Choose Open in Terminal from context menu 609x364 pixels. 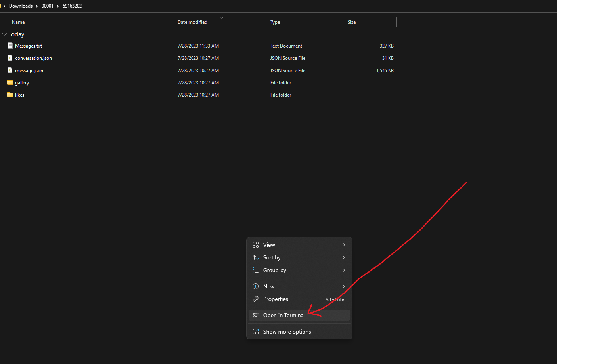(299, 315)
